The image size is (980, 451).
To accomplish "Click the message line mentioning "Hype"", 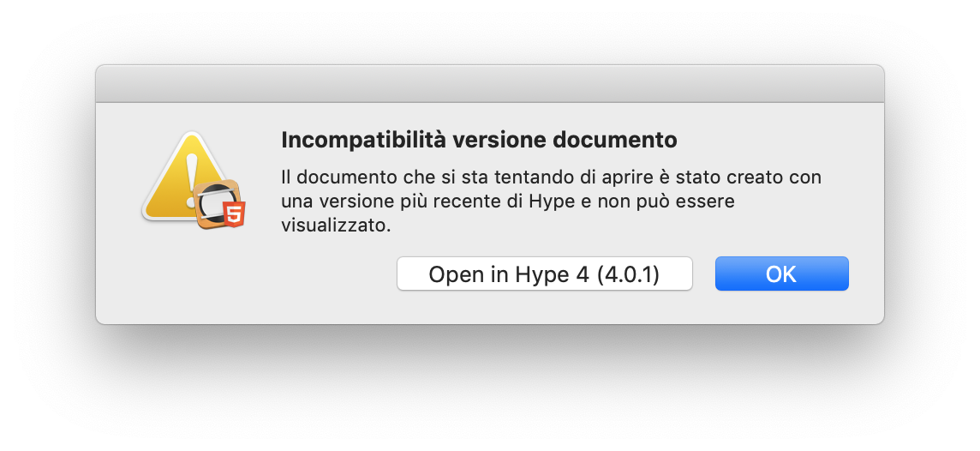I will pos(508,201).
